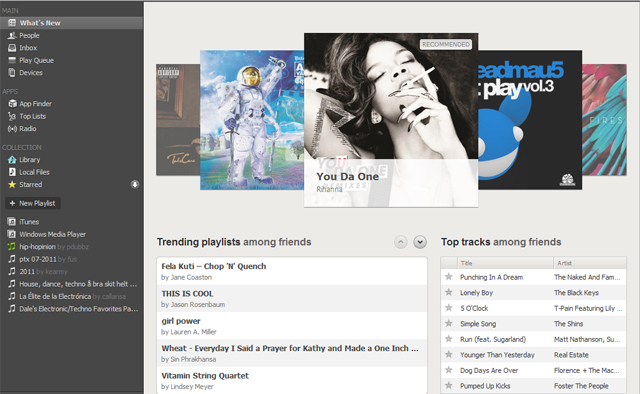
Task: Click the Jason Rosenbaum author name
Action: (x=197, y=305)
